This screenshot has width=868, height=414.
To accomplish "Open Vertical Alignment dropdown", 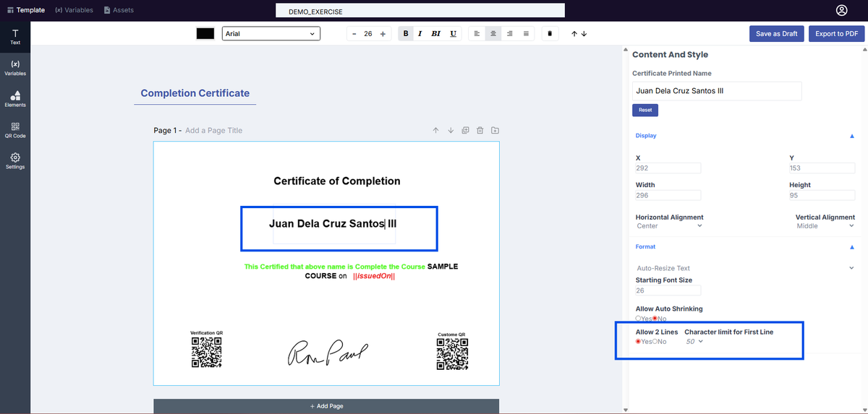I will [825, 226].
